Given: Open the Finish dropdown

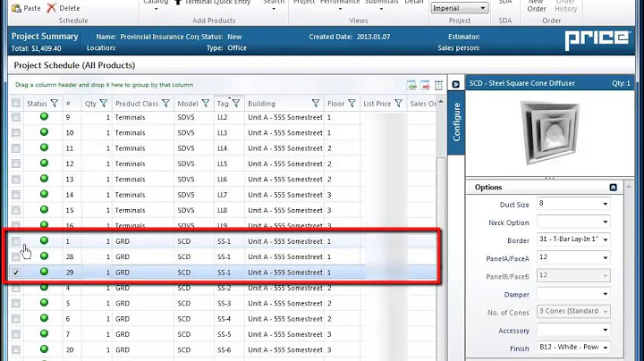Looking at the screenshot, I should pyautogui.click(x=573, y=347).
